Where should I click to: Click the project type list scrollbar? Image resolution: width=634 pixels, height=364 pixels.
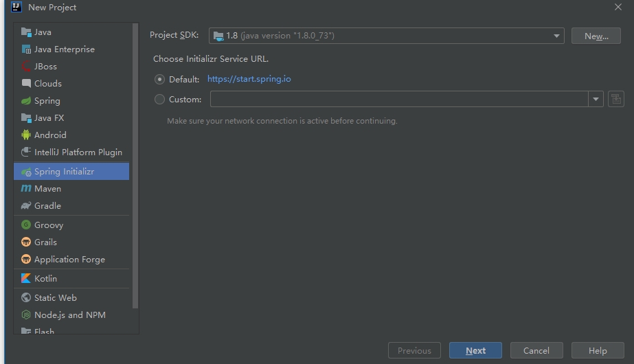click(x=135, y=165)
